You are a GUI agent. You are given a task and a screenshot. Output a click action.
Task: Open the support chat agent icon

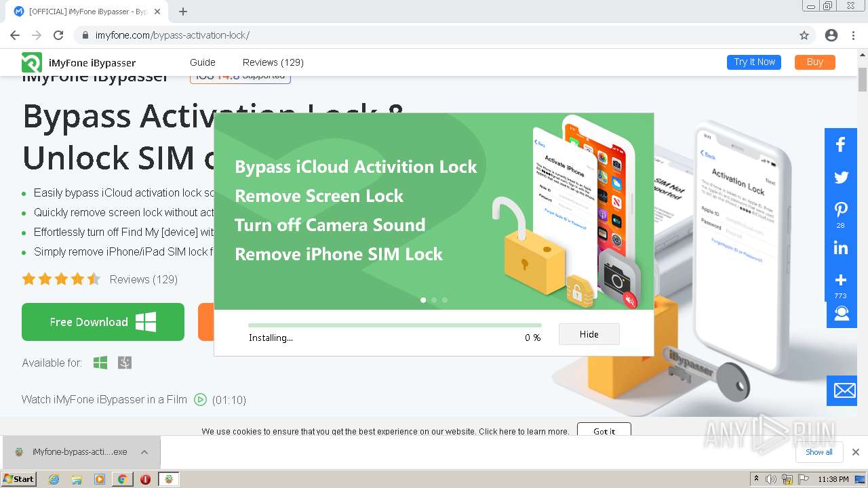point(842,313)
